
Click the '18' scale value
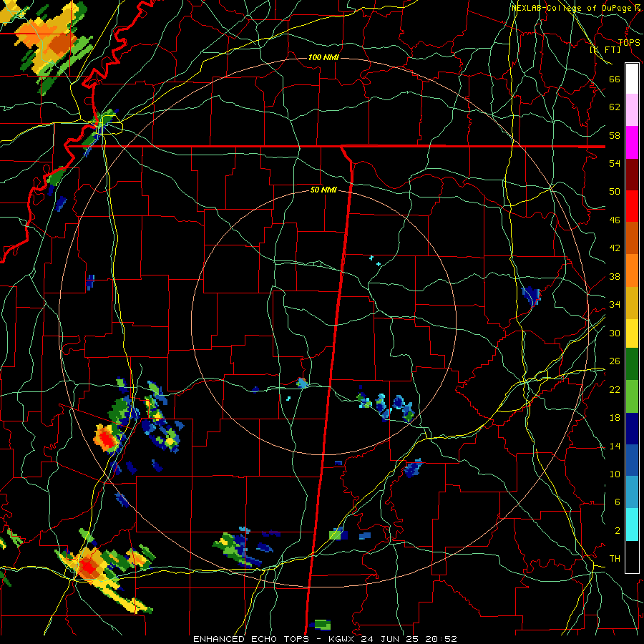tap(615, 418)
